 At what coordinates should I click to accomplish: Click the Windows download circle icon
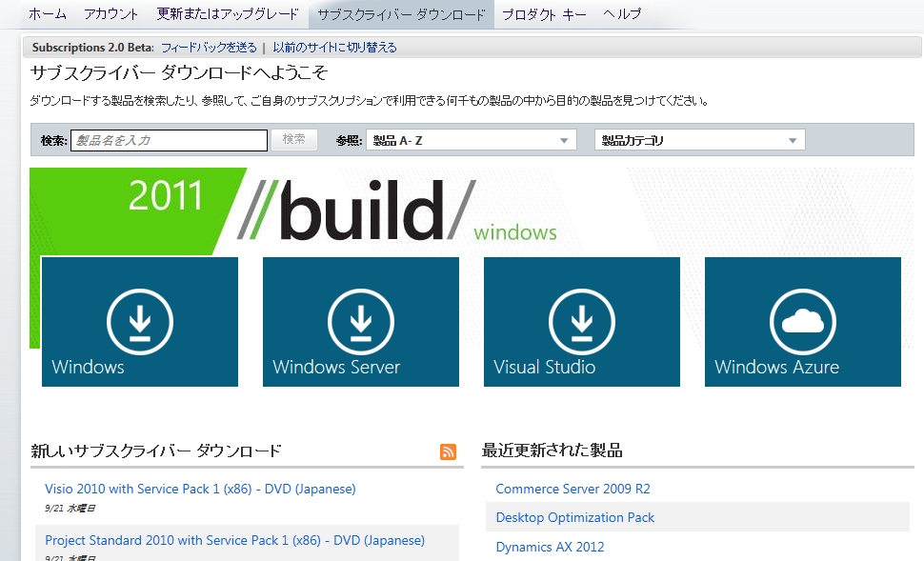point(140,322)
